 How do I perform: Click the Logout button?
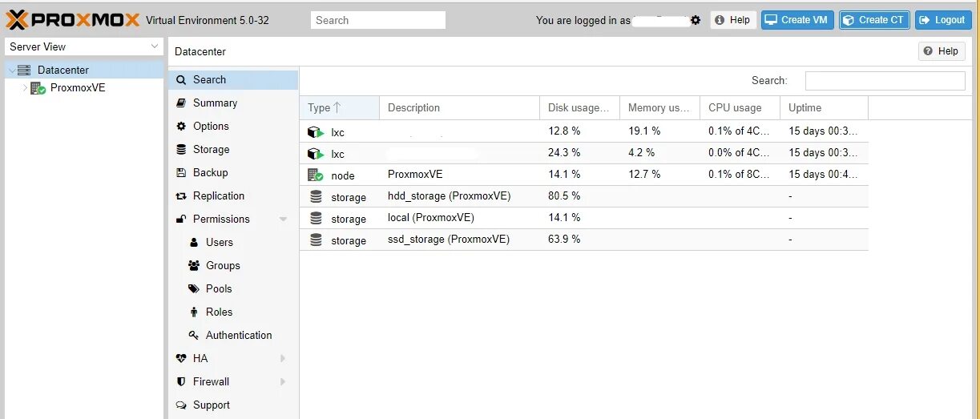(x=943, y=20)
